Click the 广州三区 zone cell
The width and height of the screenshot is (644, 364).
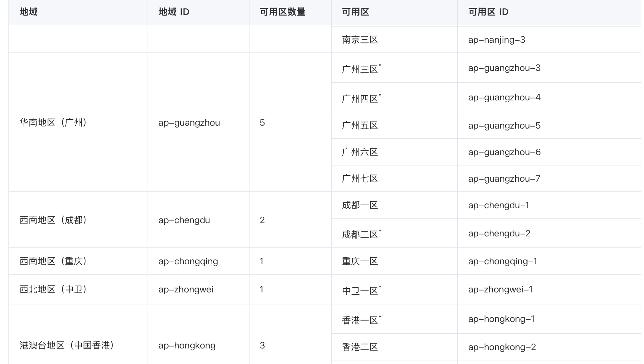tap(394, 68)
